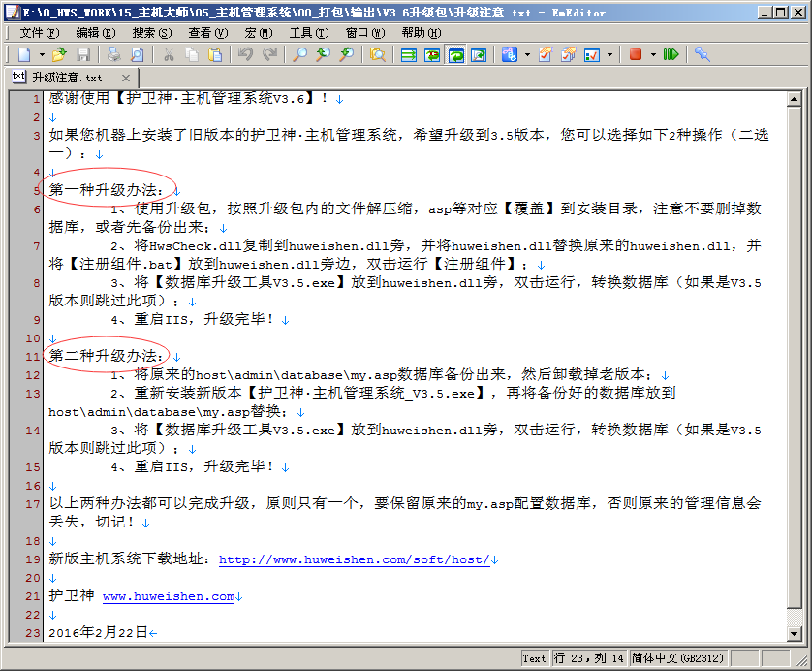Enable the No Wrap mode
812x671 pixels.
409,54
